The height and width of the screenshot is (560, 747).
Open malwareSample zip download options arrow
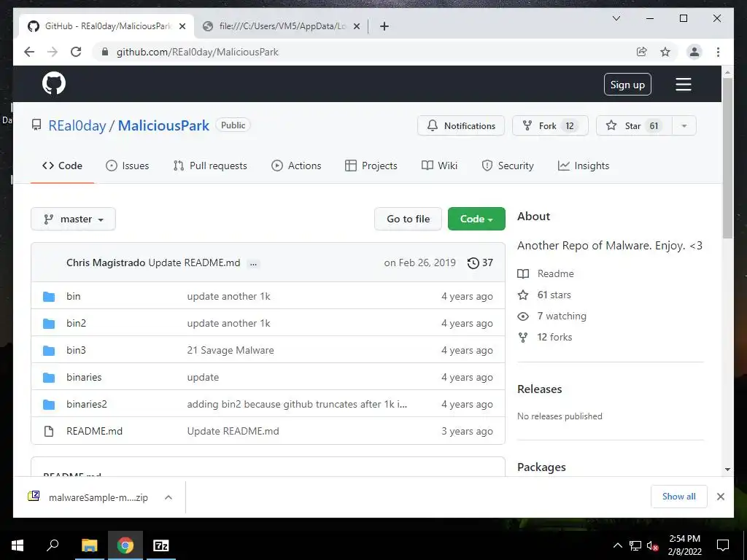pyautogui.click(x=169, y=497)
